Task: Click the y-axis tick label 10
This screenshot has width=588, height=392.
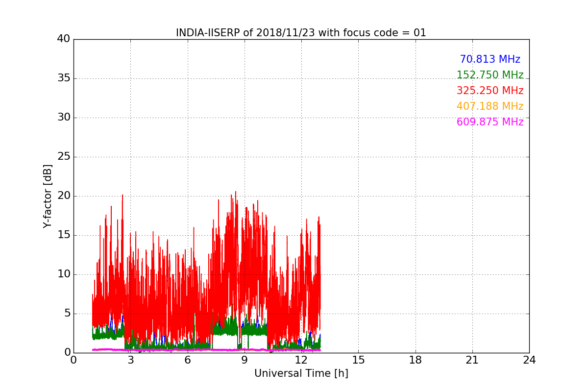Action: 64,274
